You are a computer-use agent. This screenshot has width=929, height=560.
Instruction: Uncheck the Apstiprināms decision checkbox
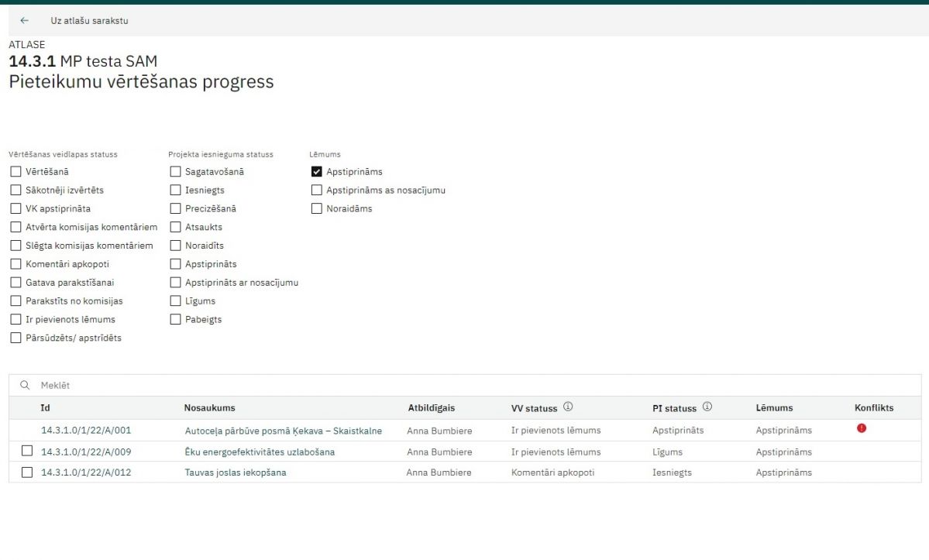tap(316, 172)
